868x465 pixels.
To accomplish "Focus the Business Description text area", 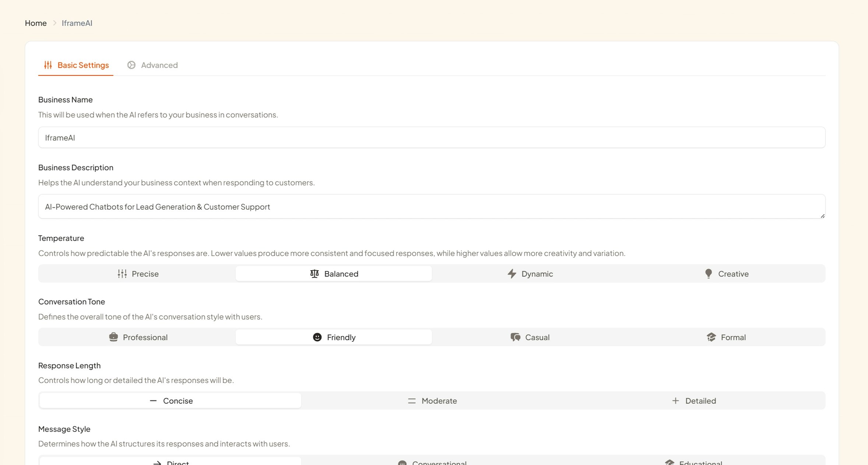I will [432, 206].
